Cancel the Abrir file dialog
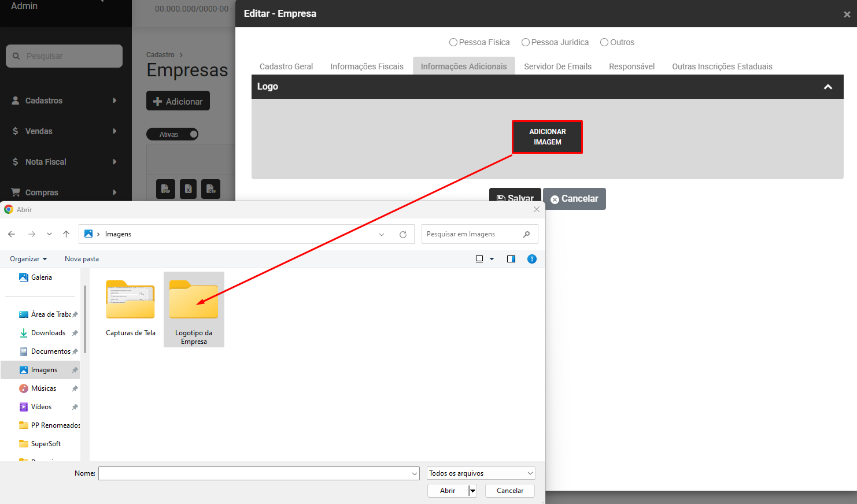 tap(510, 491)
